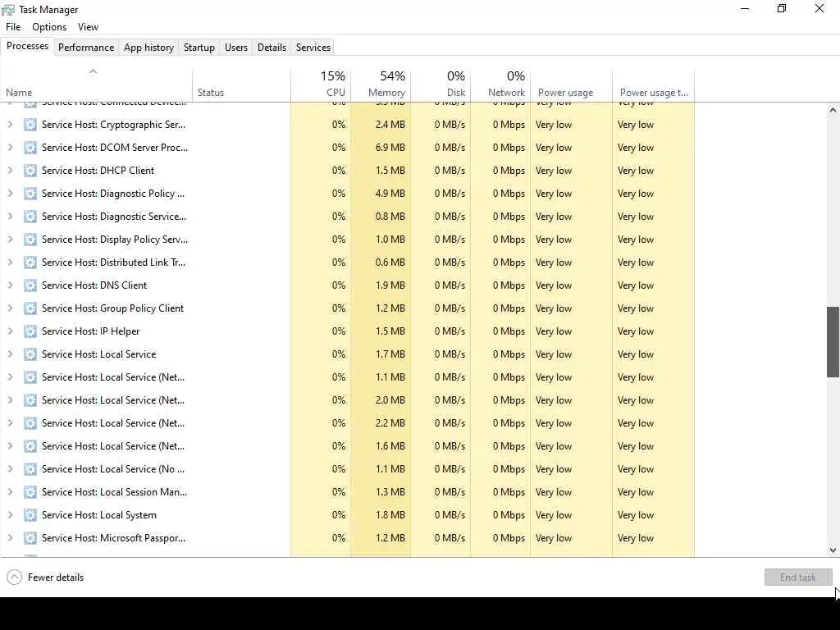840x630 pixels.
Task: Open the File menu
Action: click(13, 27)
